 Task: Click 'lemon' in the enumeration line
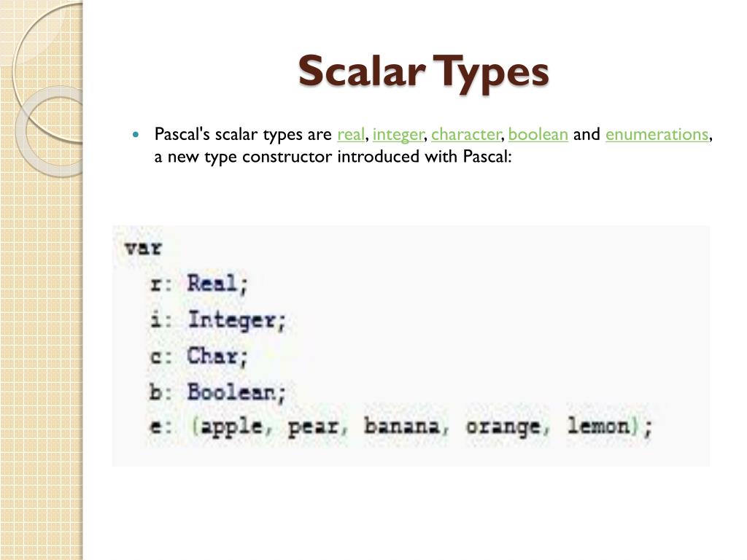[x=599, y=425]
